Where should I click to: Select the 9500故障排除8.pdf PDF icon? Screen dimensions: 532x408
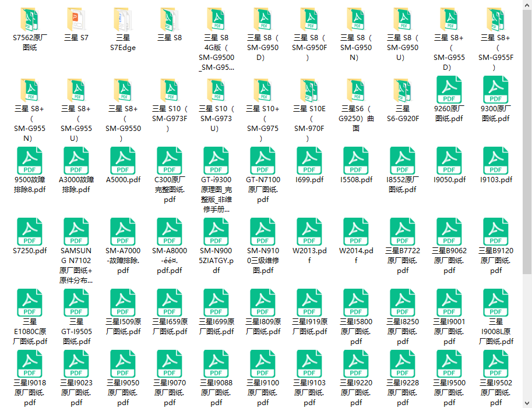[x=30, y=161]
